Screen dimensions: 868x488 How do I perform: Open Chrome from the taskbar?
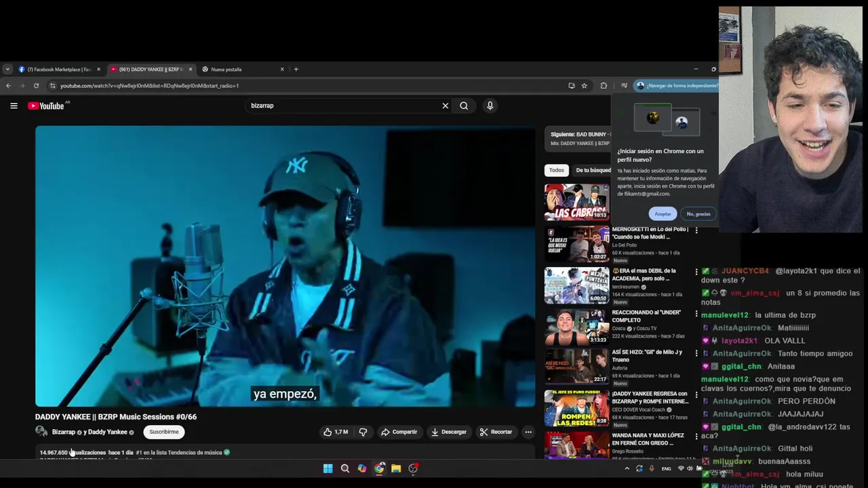pos(379,468)
